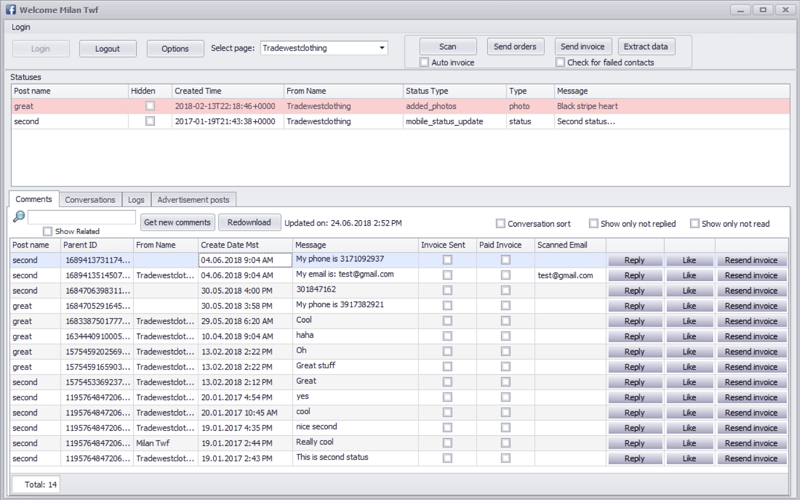Check Paid Invoice for 'My phone is 3171092937' row
Screen dimensions: 800x500
point(506,260)
